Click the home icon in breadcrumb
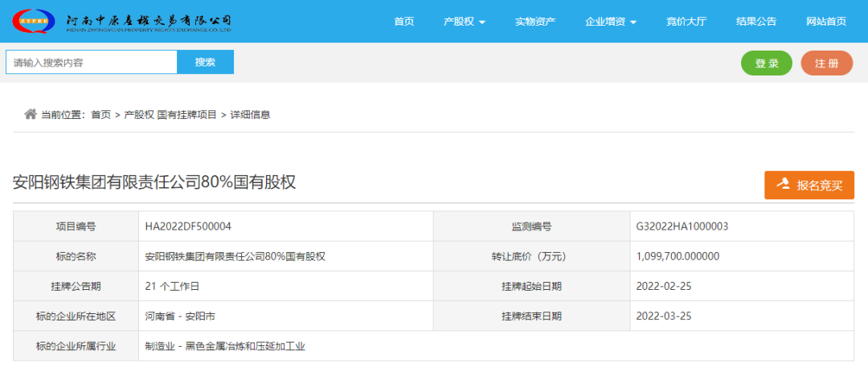The width and height of the screenshot is (868, 371). [31, 114]
